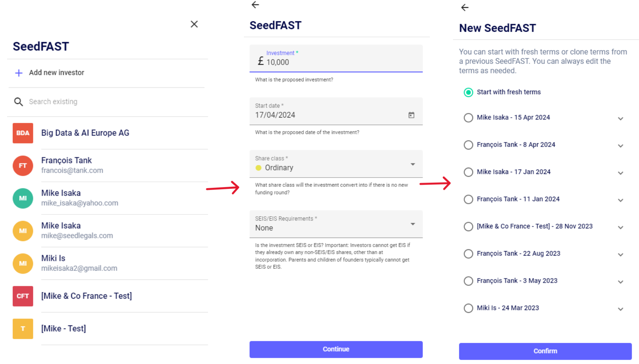Select François Tank - 22 Aug 2023
The width and height of the screenshot is (639, 364).
click(468, 254)
